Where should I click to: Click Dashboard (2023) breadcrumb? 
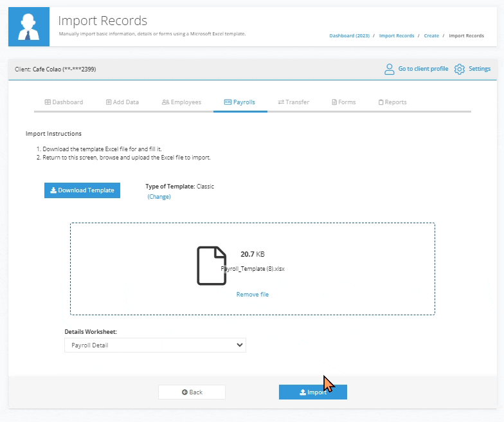coord(350,36)
